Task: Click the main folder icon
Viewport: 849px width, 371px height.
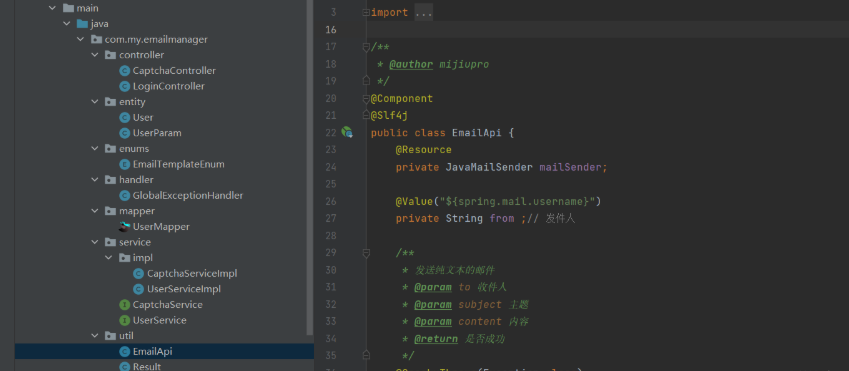Action: point(68,8)
